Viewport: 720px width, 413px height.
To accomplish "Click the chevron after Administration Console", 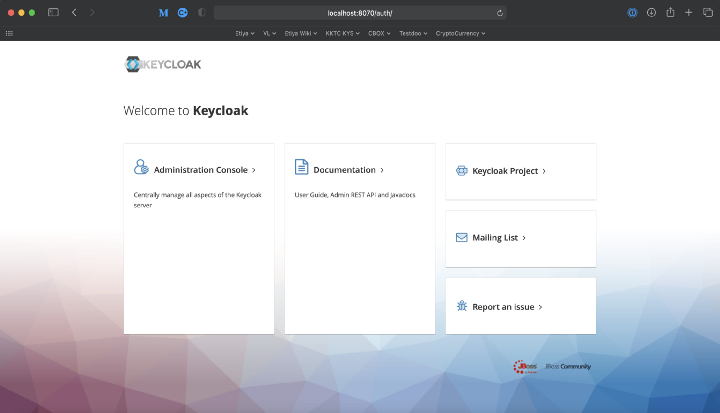I will (253, 170).
